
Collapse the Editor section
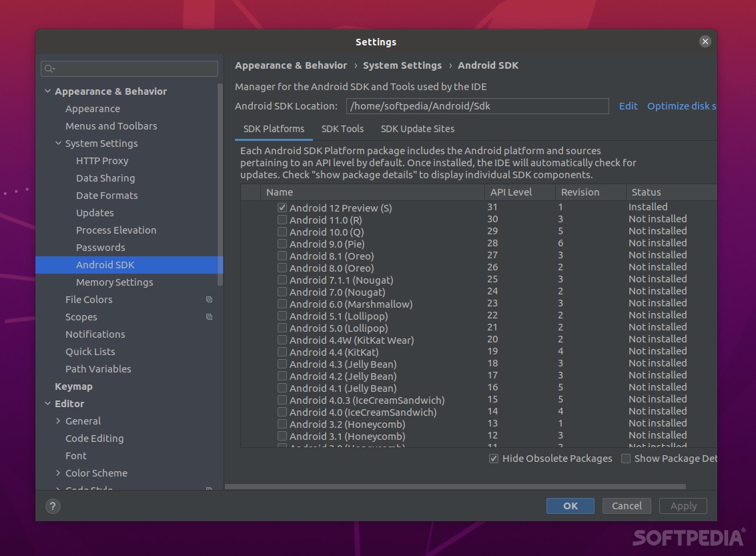48,404
